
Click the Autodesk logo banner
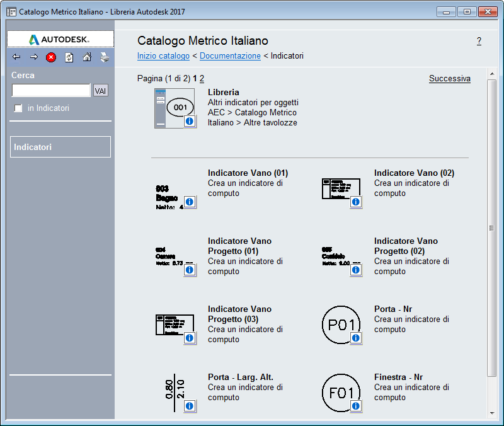(60, 39)
